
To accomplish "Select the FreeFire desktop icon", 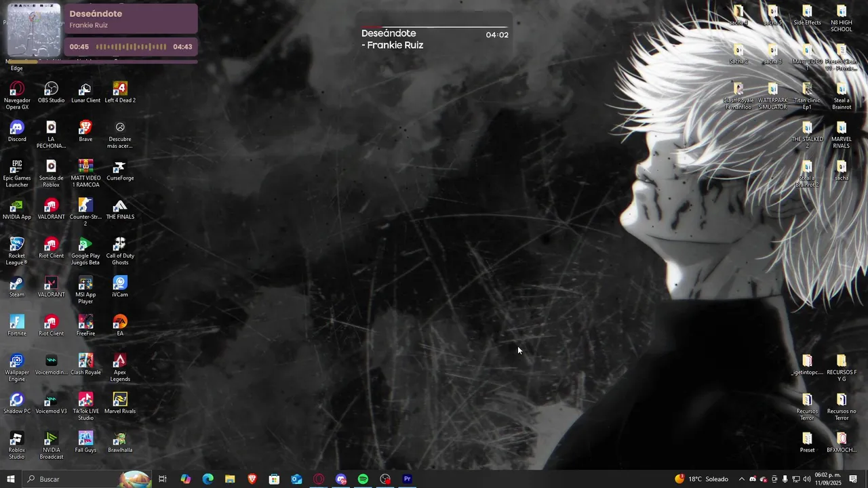I will pyautogui.click(x=85, y=326).
